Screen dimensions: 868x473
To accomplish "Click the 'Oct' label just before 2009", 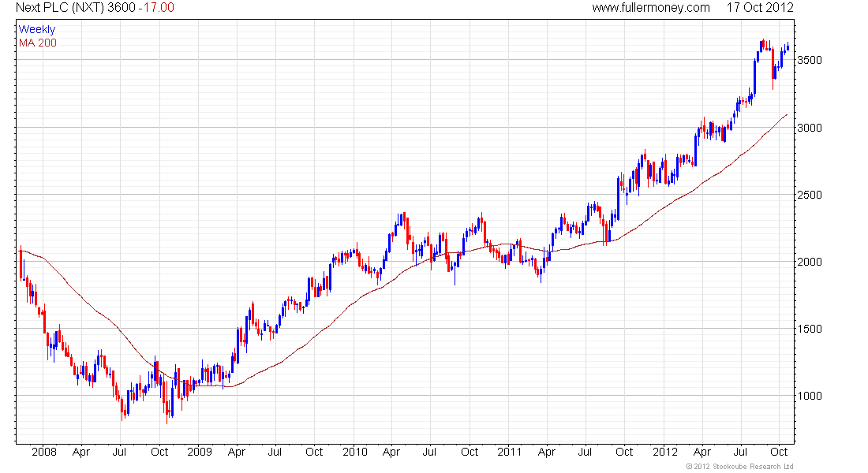I will point(159,452).
